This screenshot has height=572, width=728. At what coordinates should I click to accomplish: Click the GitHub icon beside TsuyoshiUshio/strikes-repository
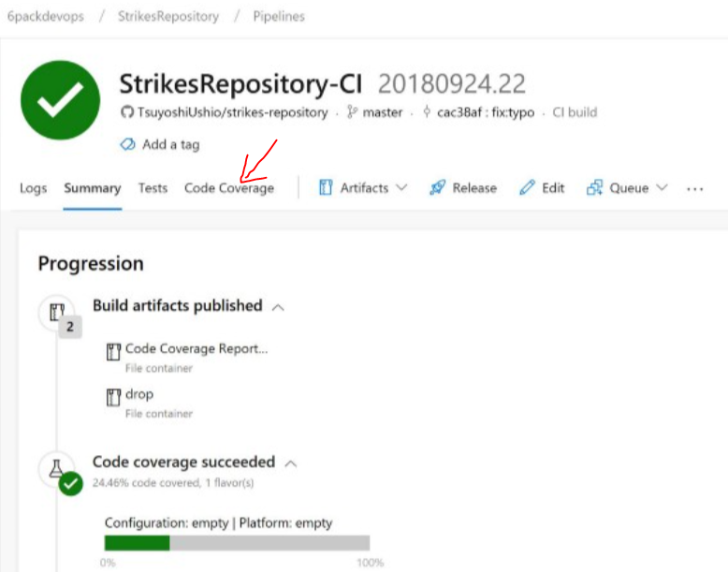click(126, 112)
